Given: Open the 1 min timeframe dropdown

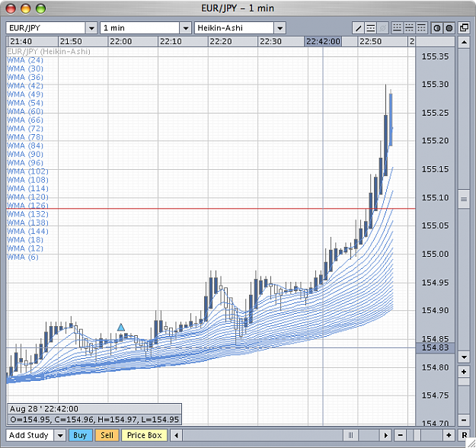Looking at the screenshot, I should pyautogui.click(x=186, y=28).
